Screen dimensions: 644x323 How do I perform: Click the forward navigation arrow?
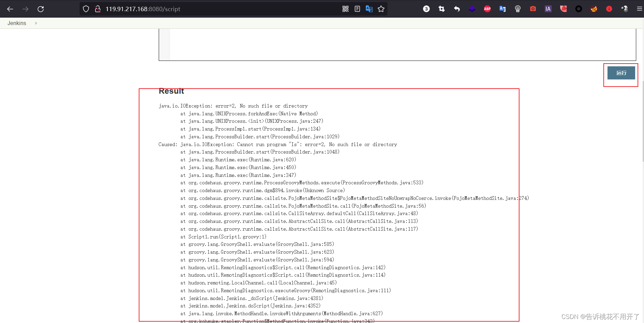(25, 9)
